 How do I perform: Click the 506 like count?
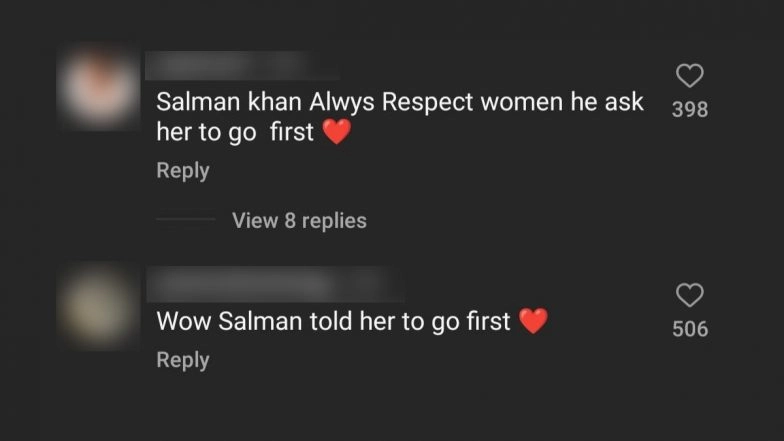pos(690,329)
